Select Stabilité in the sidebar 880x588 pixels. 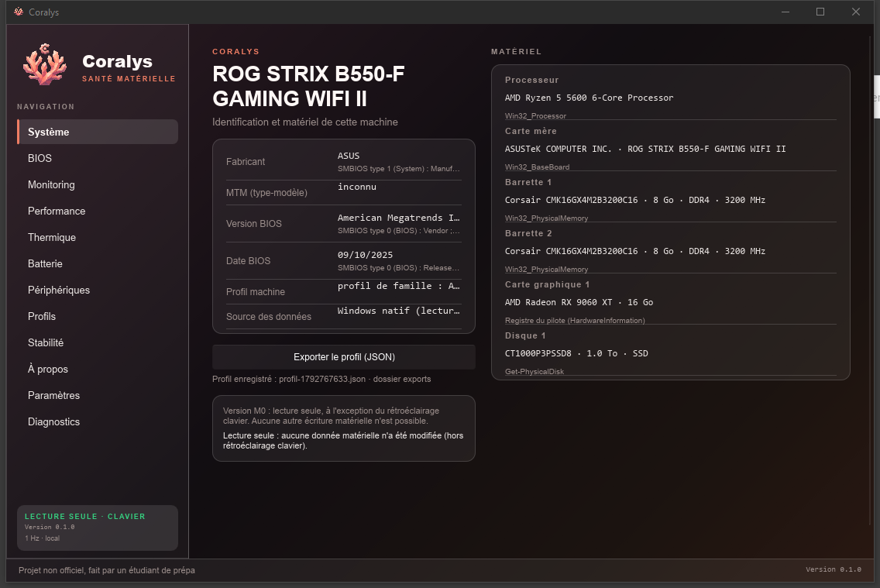coord(98,343)
